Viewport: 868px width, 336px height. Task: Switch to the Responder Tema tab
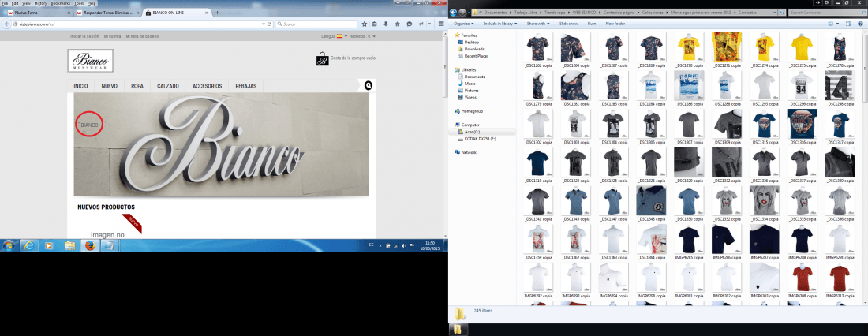click(107, 12)
